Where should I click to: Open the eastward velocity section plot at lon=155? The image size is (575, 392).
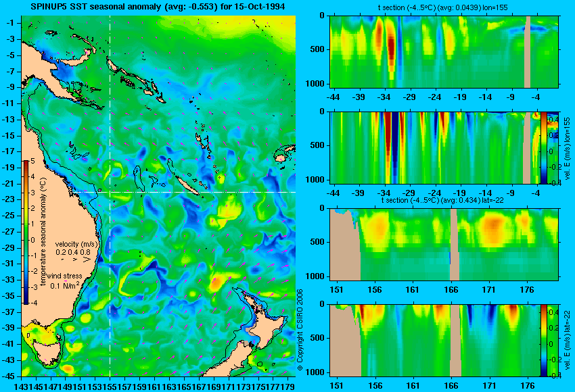pos(435,147)
